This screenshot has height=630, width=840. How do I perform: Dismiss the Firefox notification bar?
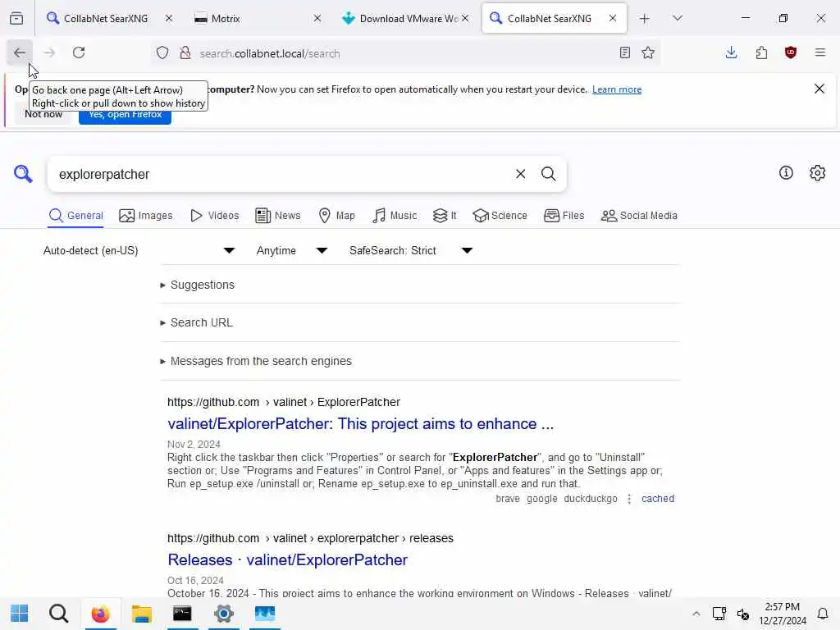(819, 89)
